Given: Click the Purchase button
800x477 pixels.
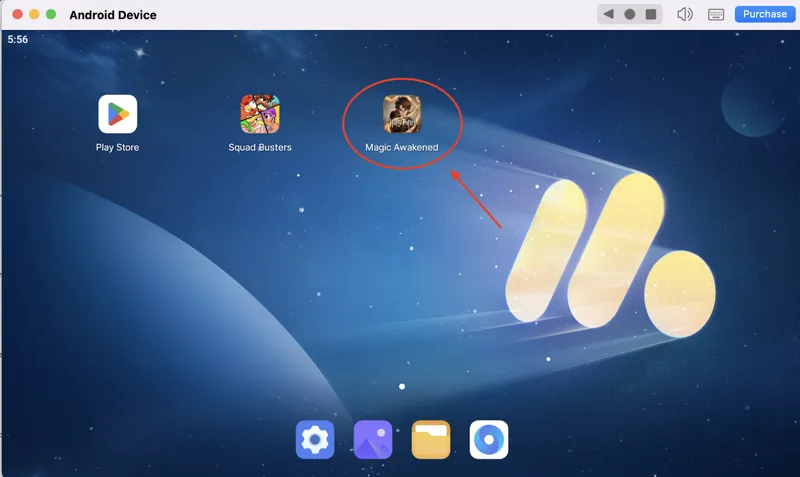Looking at the screenshot, I should 764,14.
